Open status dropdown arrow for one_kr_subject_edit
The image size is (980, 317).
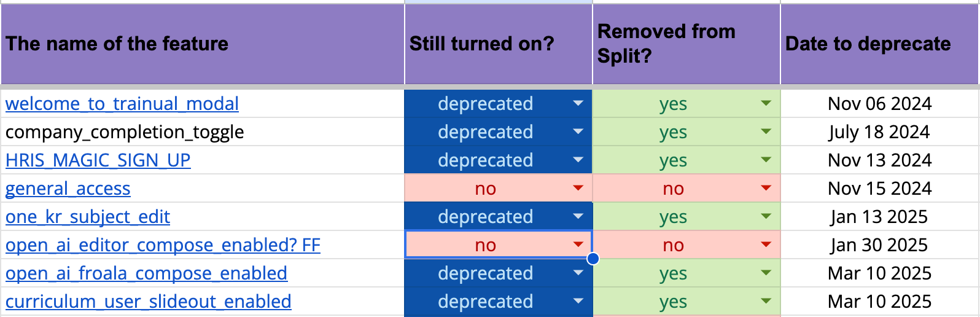[x=578, y=216]
